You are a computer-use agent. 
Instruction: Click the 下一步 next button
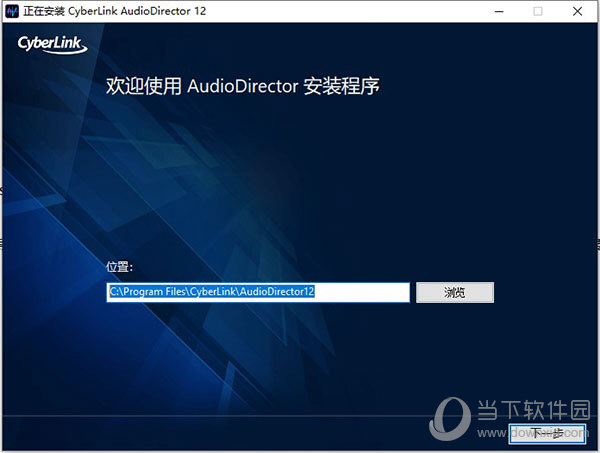(547, 434)
